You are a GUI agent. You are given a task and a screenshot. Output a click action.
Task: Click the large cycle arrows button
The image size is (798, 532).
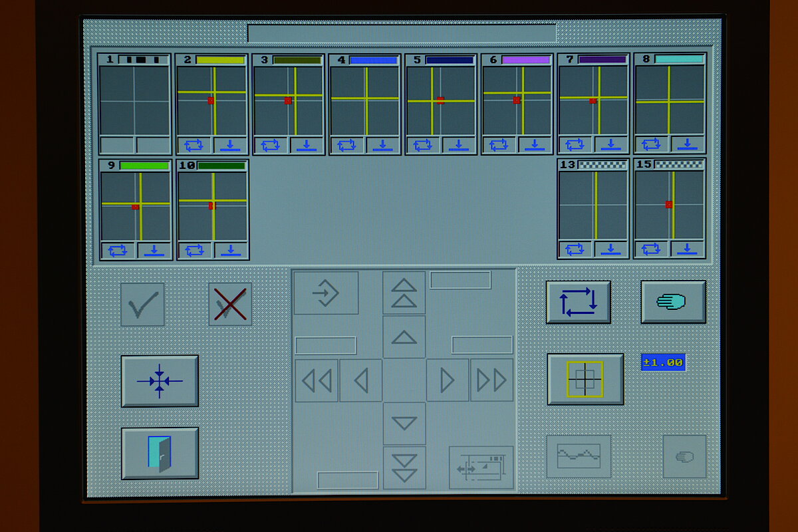(x=579, y=302)
